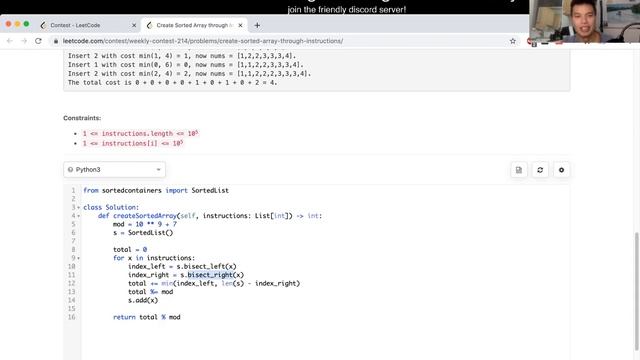This screenshot has width=640, height=360.
Task: Click the webcam video overlay
Action: click(x=584, y=21)
